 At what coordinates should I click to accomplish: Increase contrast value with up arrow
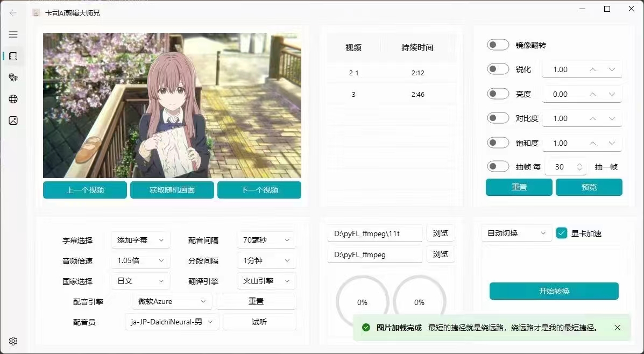[592, 118]
